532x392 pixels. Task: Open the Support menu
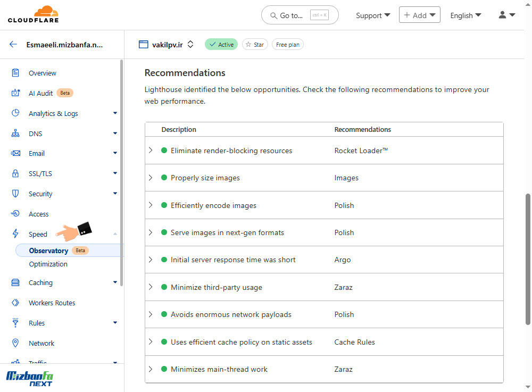[373, 15]
